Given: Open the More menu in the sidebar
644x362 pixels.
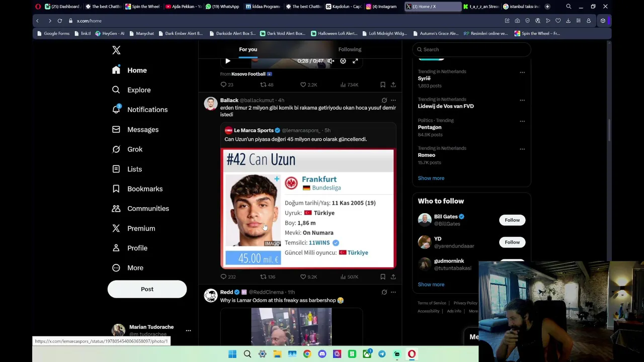Looking at the screenshot, I should pos(128,268).
